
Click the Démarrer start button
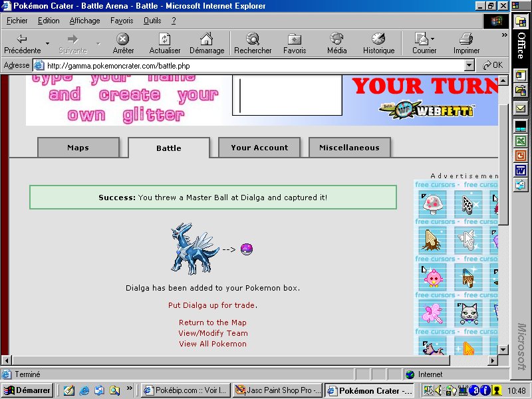(x=27, y=390)
